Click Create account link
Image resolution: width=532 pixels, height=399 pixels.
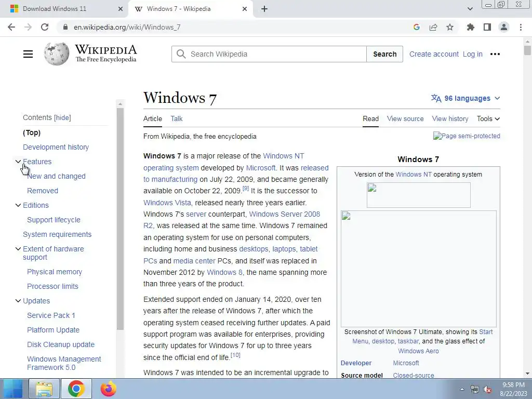click(434, 54)
